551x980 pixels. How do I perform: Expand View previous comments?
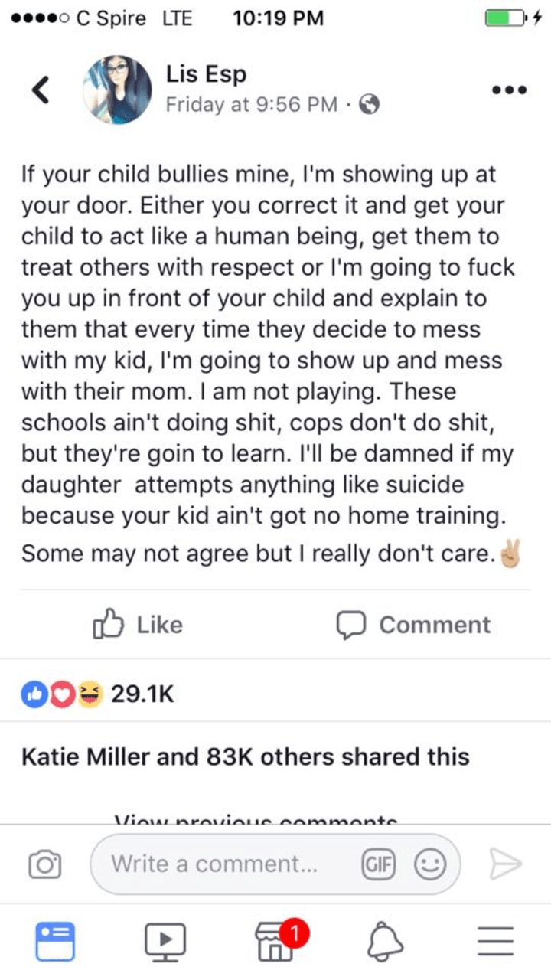click(256, 818)
